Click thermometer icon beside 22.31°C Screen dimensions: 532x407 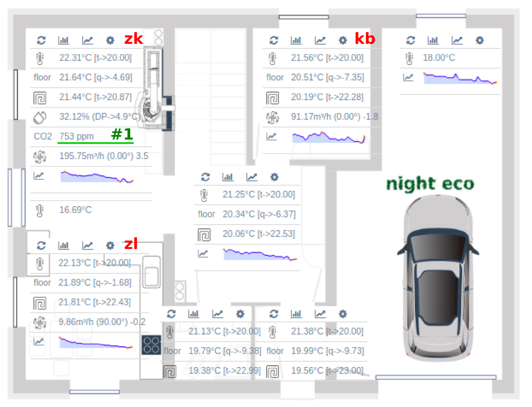[40, 58]
